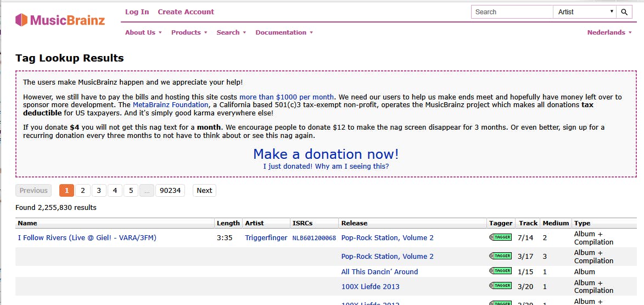644x305 pixels.
Task: Open release Pop-Rock Station, Volume 2 with track 7/14
Action: pyautogui.click(x=387, y=237)
